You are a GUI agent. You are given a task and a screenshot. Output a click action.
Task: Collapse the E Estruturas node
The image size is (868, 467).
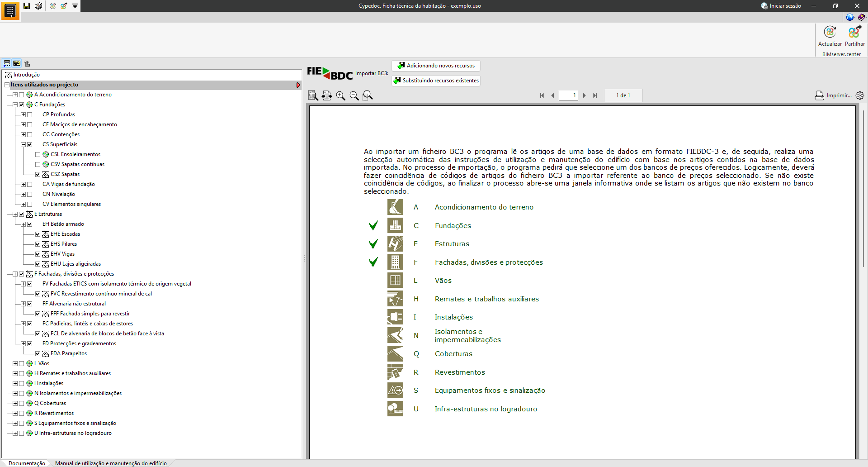[15, 214]
